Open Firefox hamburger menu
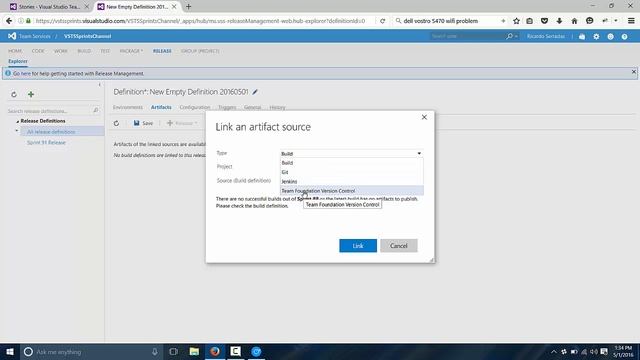 coord(631,21)
